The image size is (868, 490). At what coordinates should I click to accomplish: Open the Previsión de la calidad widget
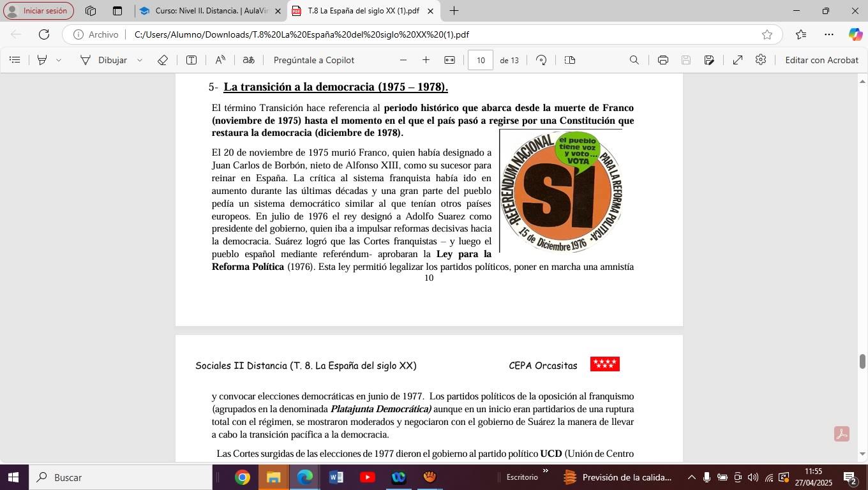pos(618,477)
